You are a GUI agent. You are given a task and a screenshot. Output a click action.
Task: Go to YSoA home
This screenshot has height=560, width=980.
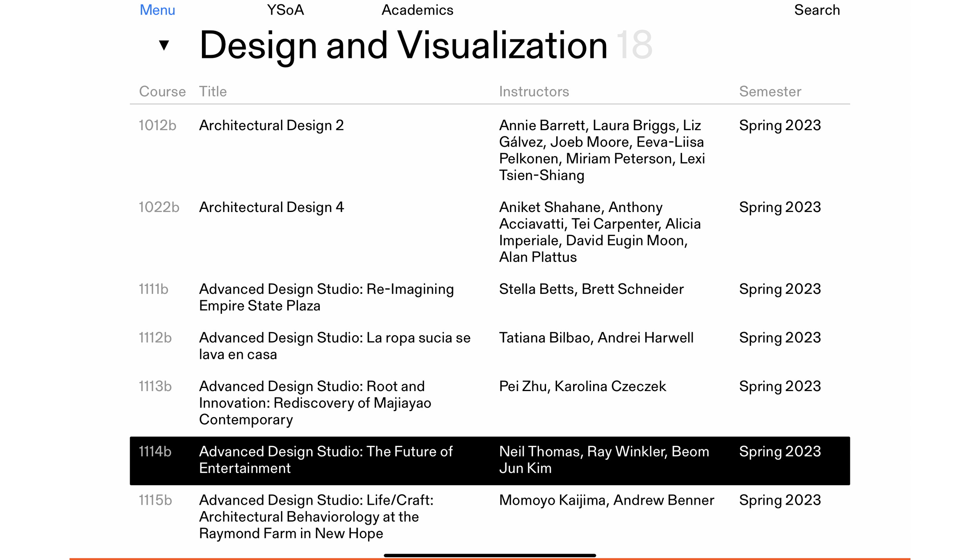pyautogui.click(x=285, y=10)
